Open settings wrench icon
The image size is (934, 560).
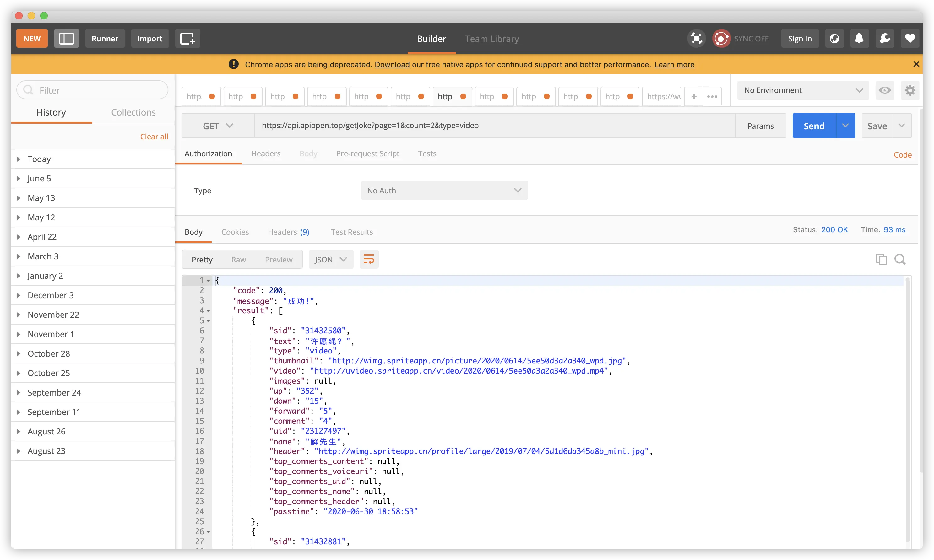coord(885,39)
